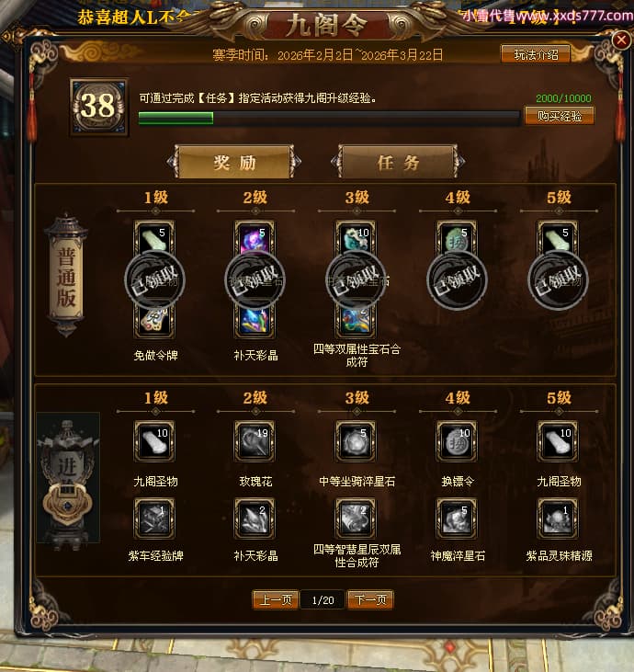This screenshot has height=672, width=634.
Task: Unlock the 进阶版 advanced pass lantern
Action: pyautogui.click(x=68, y=478)
